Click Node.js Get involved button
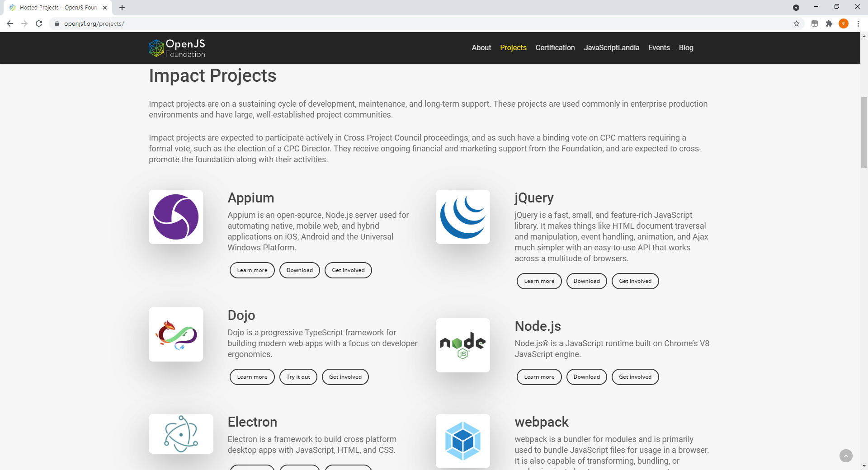 [x=635, y=377]
